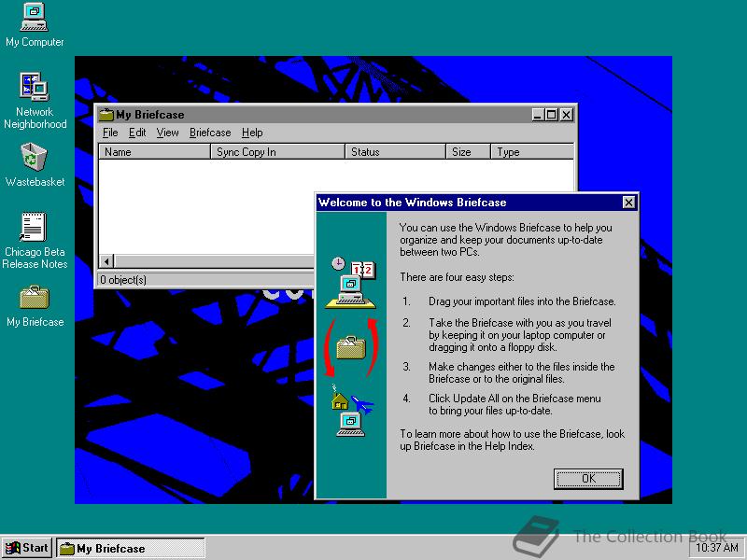Select Chicago Beta Release Notes icon
The width and height of the screenshot is (747, 560).
[35, 241]
